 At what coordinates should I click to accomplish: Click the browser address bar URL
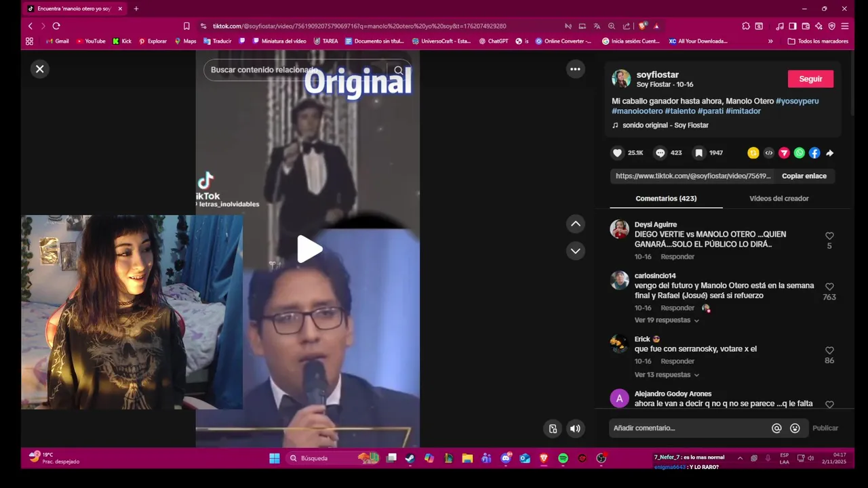coord(359,26)
